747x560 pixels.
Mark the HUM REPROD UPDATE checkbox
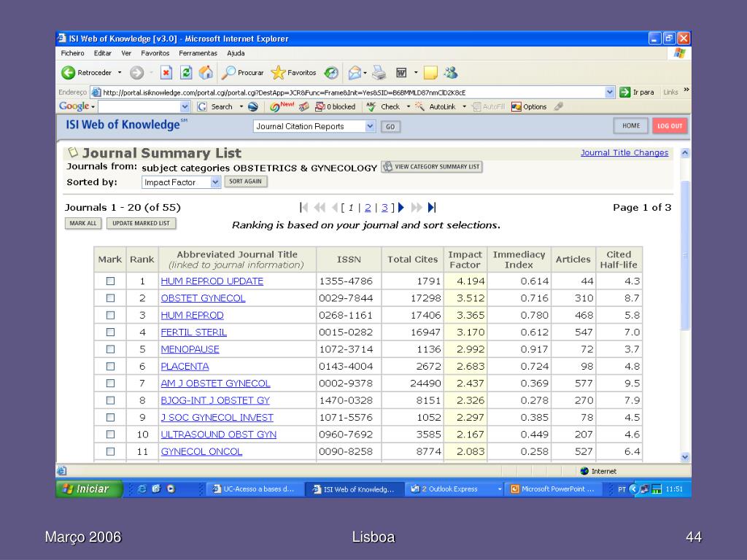pos(111,281)
